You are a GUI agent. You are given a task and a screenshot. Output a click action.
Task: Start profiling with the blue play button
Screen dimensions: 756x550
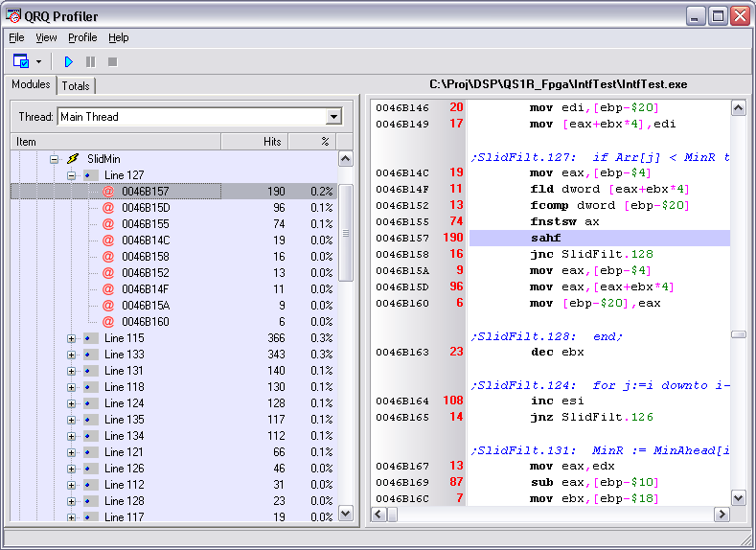[x=68, y=61]
